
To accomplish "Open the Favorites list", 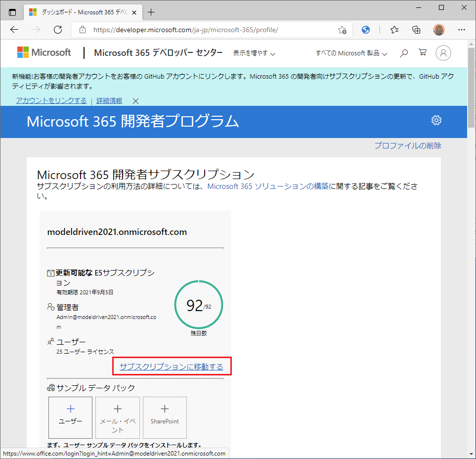I will (394, 30).
